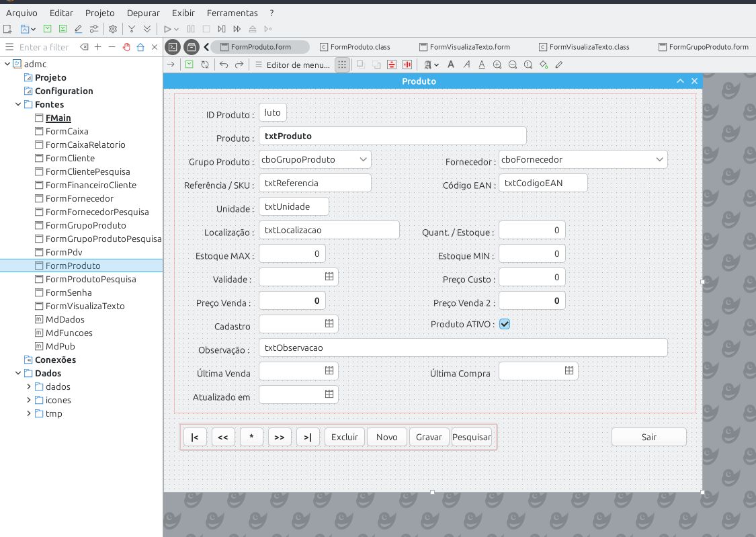Switch to the FormProduto.class tab

360,47
